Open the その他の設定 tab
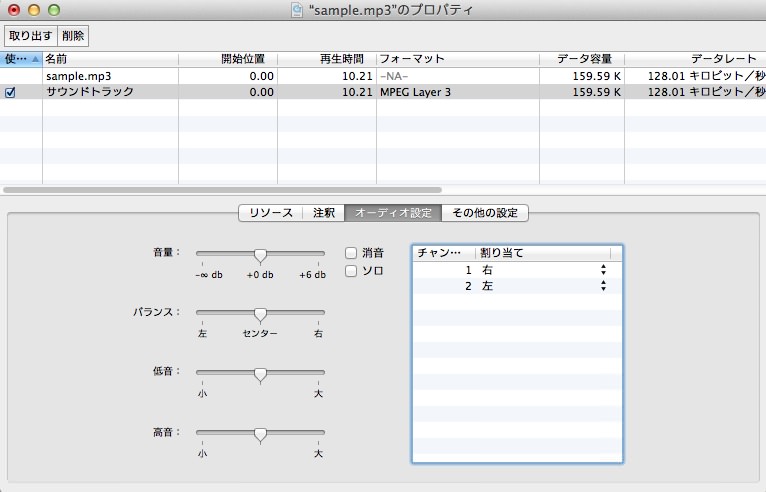 [x=485, y=213]
